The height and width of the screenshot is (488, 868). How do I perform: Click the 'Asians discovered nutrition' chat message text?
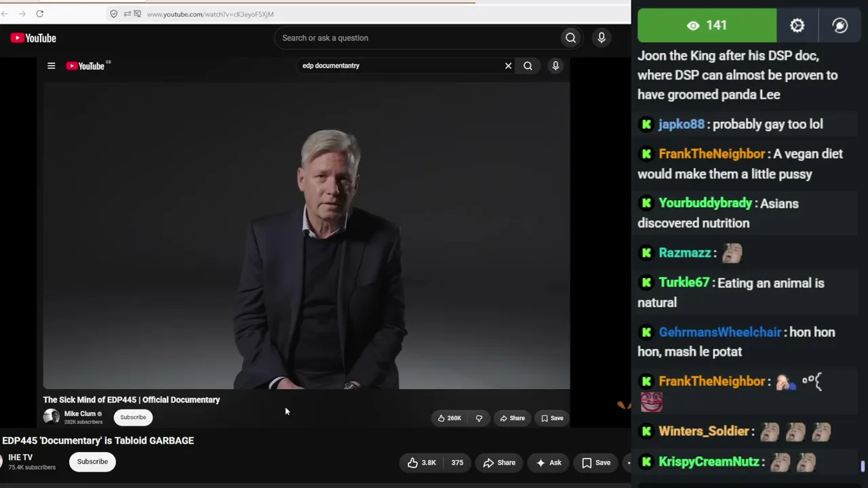pyautogui.click(x=718, y=213)
